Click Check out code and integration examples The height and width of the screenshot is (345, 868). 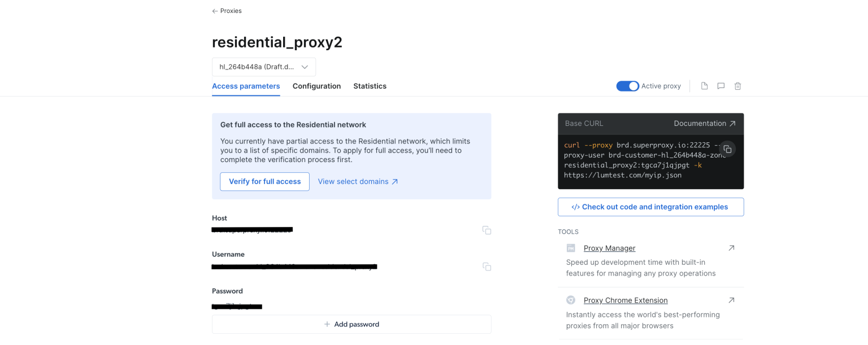[x=650, y=207]
